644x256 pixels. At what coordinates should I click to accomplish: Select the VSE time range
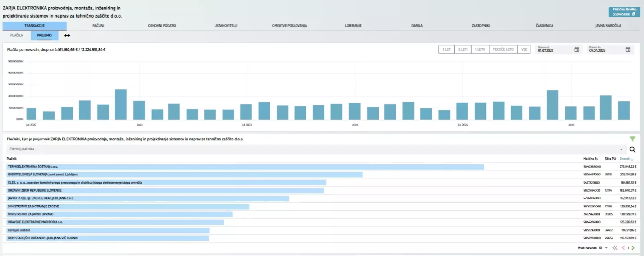[x=524, y=50]
